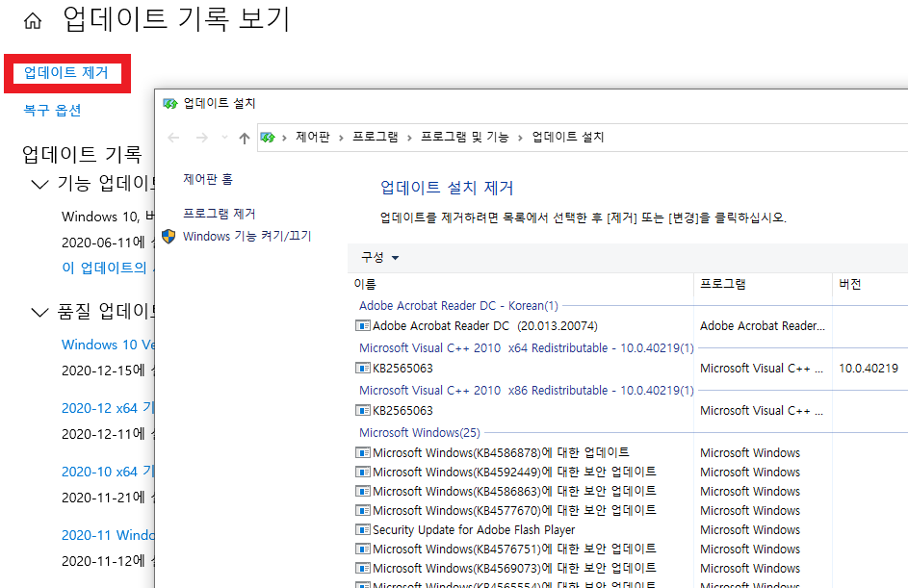Collapse the 기능 업데이트 section chevron

coord(39,185)
